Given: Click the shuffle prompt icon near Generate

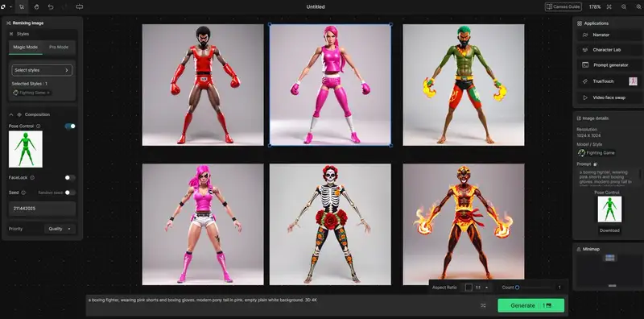Looking at the screenshot, I should (x=483, y=305).
